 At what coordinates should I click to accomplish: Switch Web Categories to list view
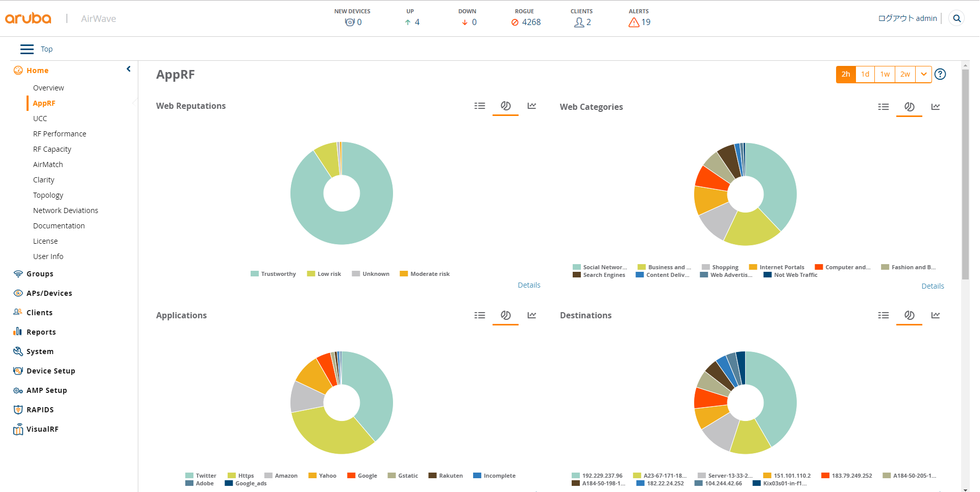pos(884,107)
